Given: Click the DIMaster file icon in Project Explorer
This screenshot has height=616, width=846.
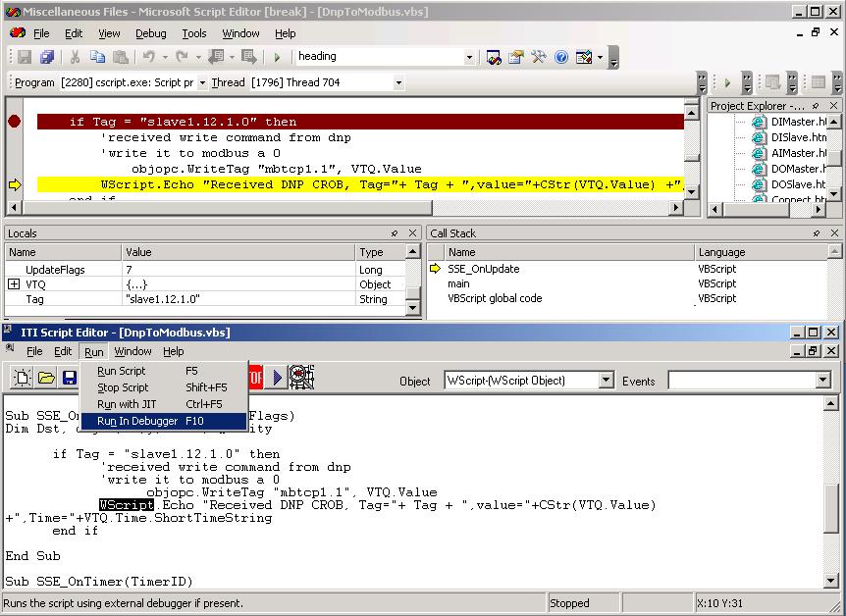Looking at the screenshot, I should click(759, 122).
